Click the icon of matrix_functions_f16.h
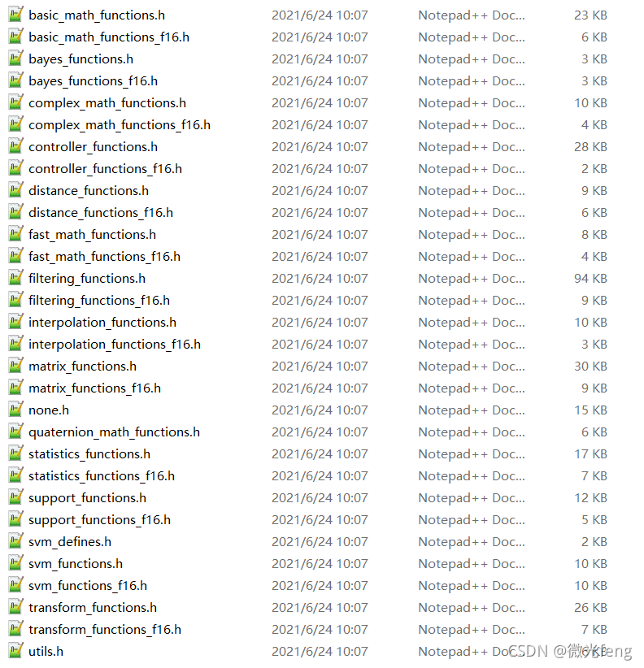Image resolution: width=644 pixels, height=668 pixels. [15, 388]
